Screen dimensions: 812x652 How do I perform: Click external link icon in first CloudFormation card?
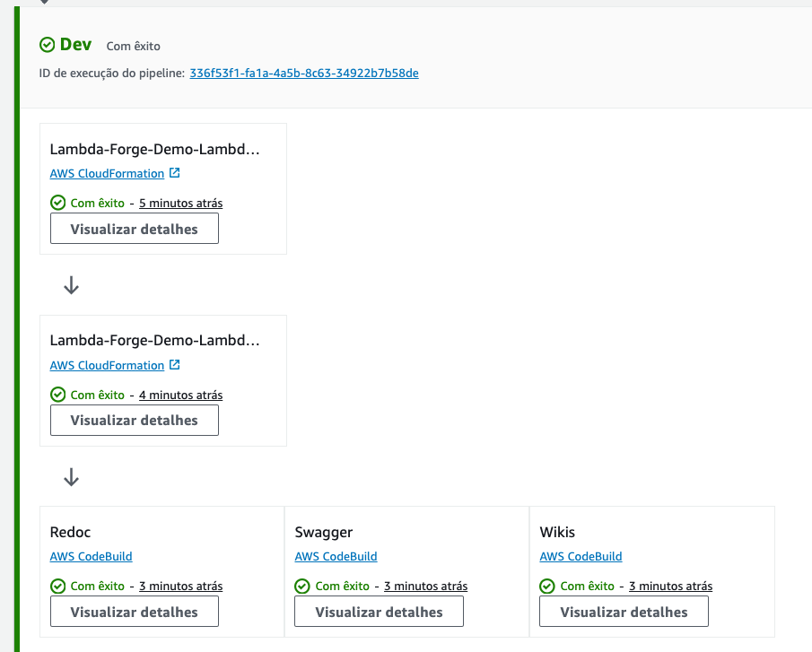[x=175, y=173]
